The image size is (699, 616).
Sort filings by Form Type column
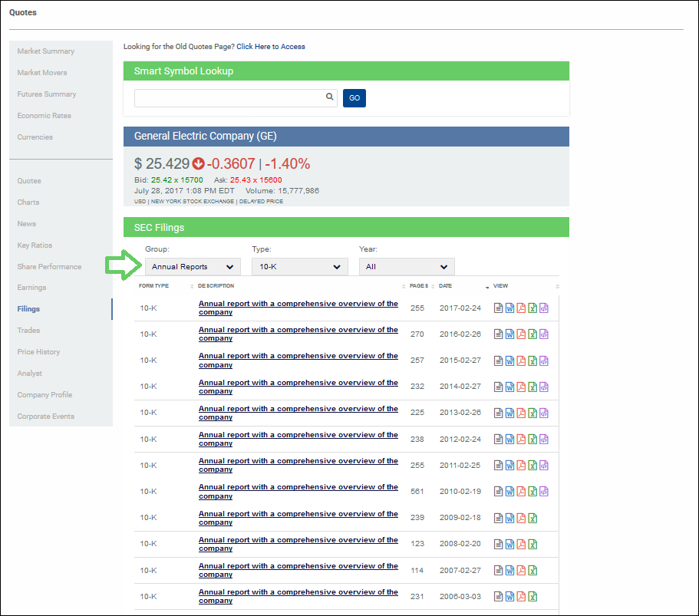pyautogui.click(x=153, y=285)
